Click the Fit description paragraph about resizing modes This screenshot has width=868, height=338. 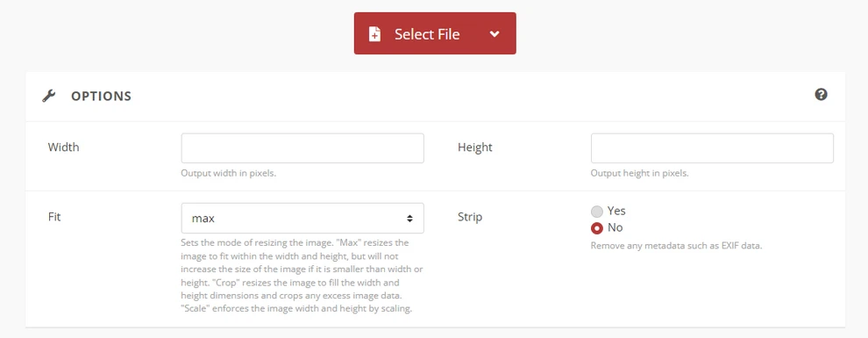[302, 276]
